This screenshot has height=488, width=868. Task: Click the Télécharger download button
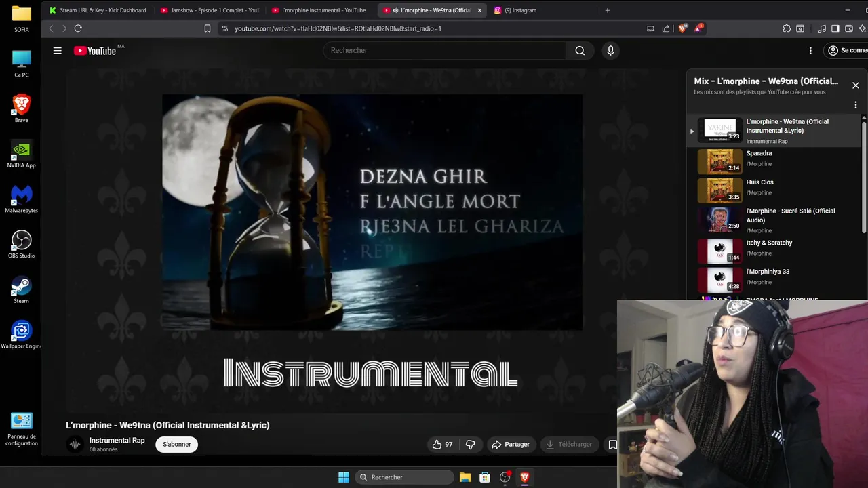click(x=569, y=444)
